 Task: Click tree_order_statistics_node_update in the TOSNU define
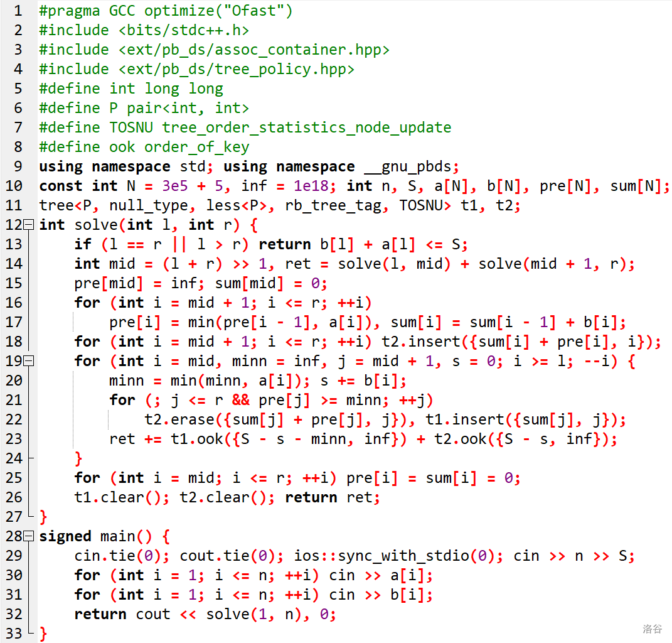point(306,127)
